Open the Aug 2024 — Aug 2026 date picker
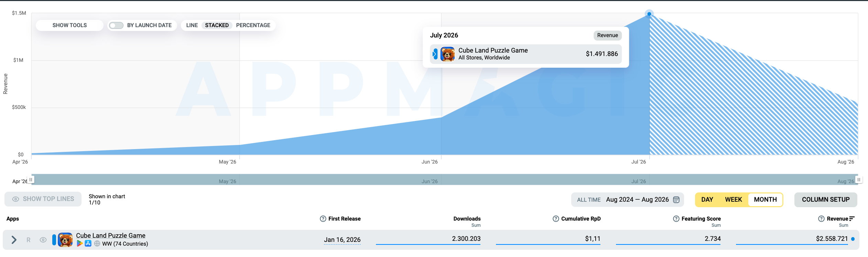Image resolution: width=868 pixels, height=257 pixels. click(637, 200)
